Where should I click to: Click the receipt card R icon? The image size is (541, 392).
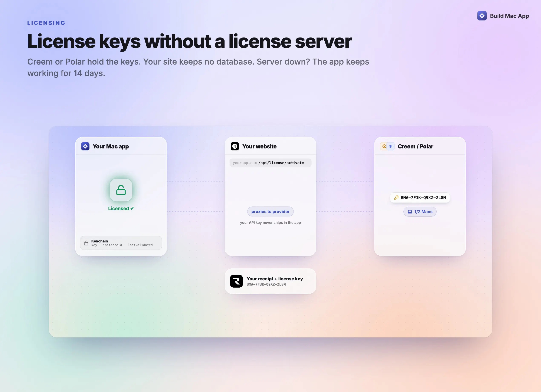point(236,281)
